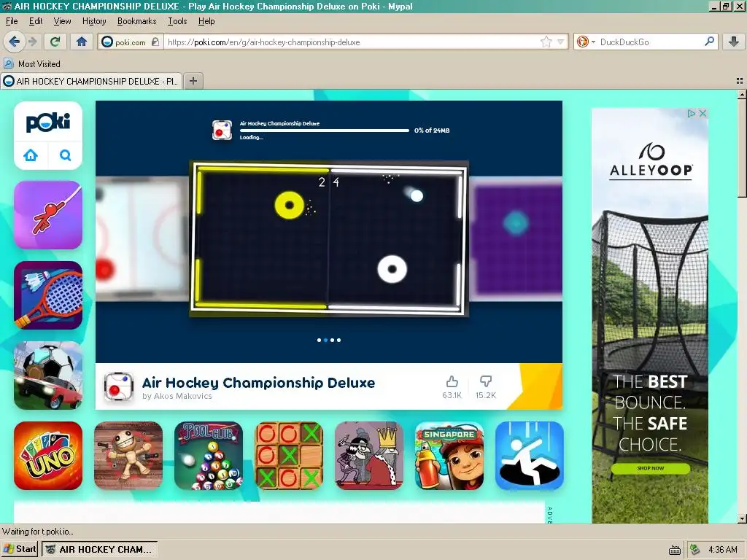Reload the current page
The width and height of the screenshot is (747, 560).
[55, 42]
